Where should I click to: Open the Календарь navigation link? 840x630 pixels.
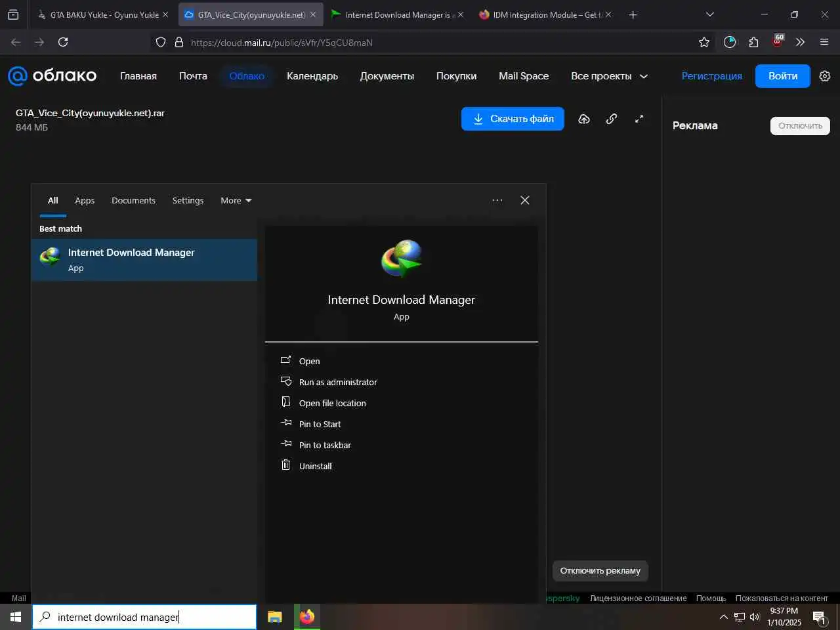[312, 76]
